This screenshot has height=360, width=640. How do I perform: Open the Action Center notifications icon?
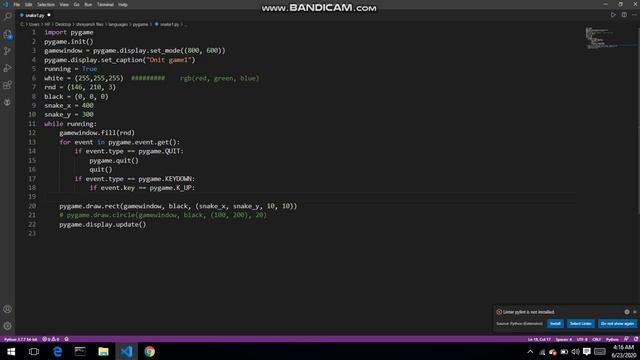coord(587,352)
